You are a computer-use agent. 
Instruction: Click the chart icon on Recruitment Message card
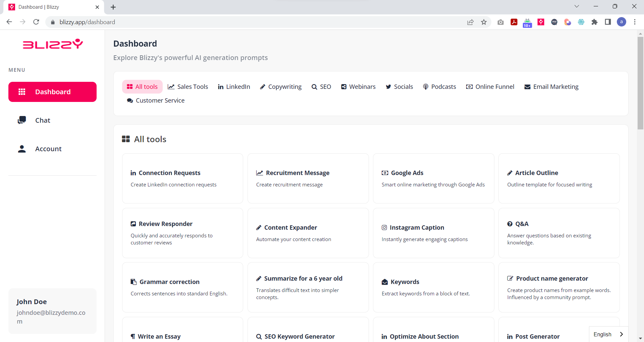tap(259, 173)
